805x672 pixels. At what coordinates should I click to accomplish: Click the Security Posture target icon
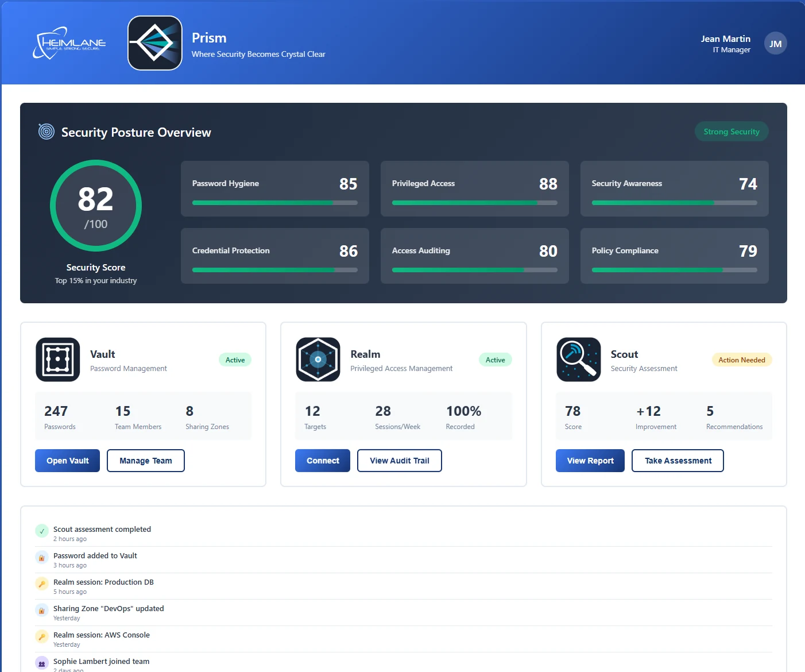click(x=47, y=132)
